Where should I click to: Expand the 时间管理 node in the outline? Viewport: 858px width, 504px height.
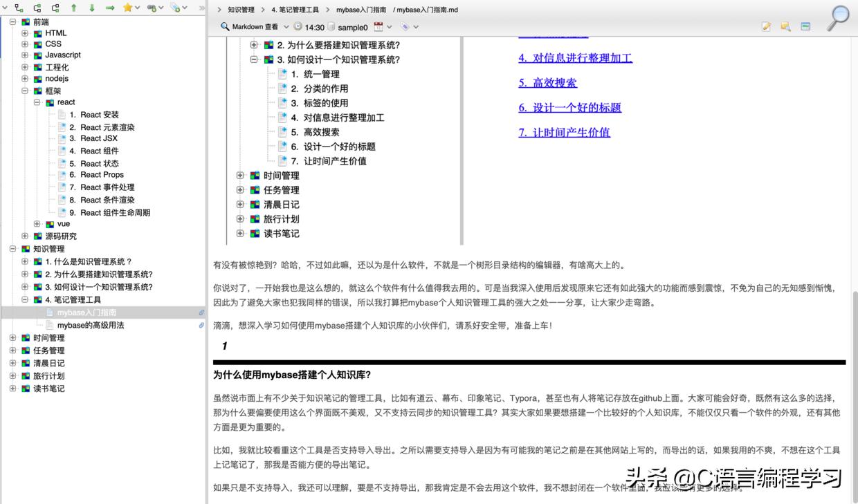pyautogui.click(x=239, y=175)
